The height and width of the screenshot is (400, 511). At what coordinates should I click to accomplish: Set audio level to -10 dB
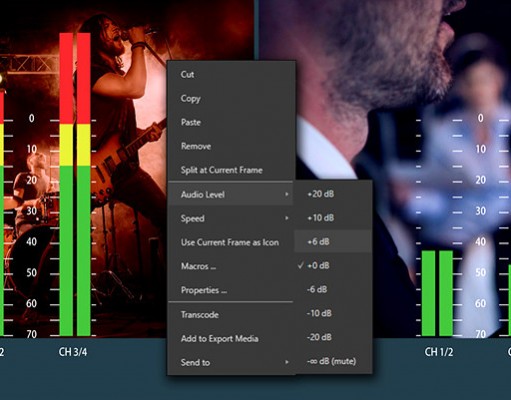coord(333,313)
